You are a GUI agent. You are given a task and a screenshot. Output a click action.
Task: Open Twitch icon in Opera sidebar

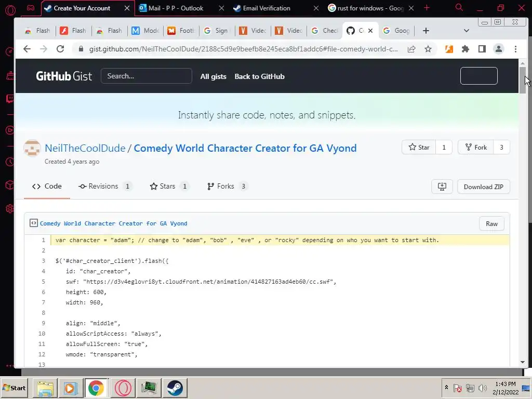point(10,99)
